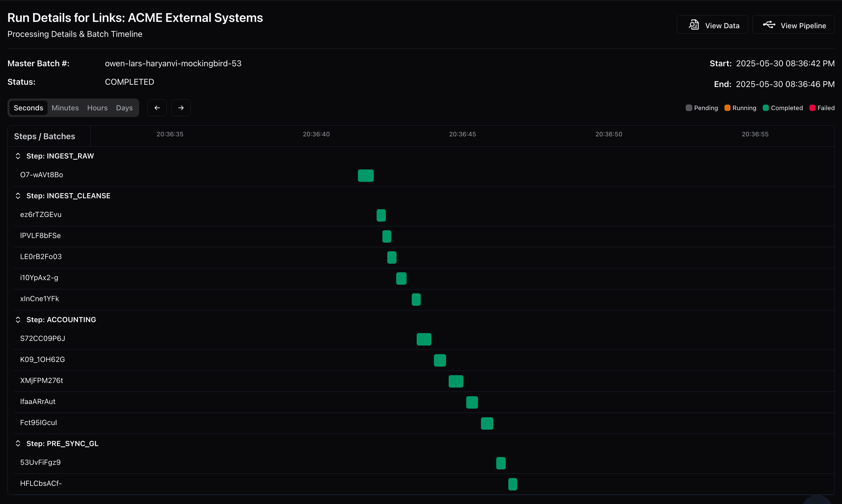Image resolution: width=842 pixels, height=504 pixels.
Task: Click the 20:36:50 time axis label
Action: point(609,134)
